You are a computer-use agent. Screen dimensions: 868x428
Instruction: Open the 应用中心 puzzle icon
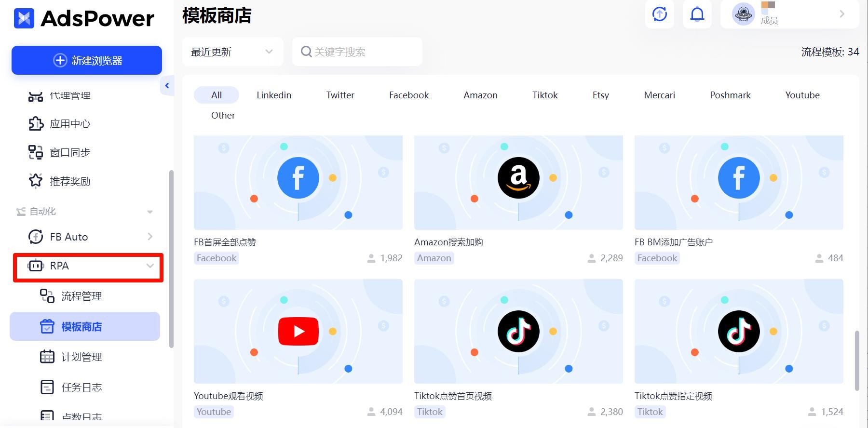coord(36,124)
